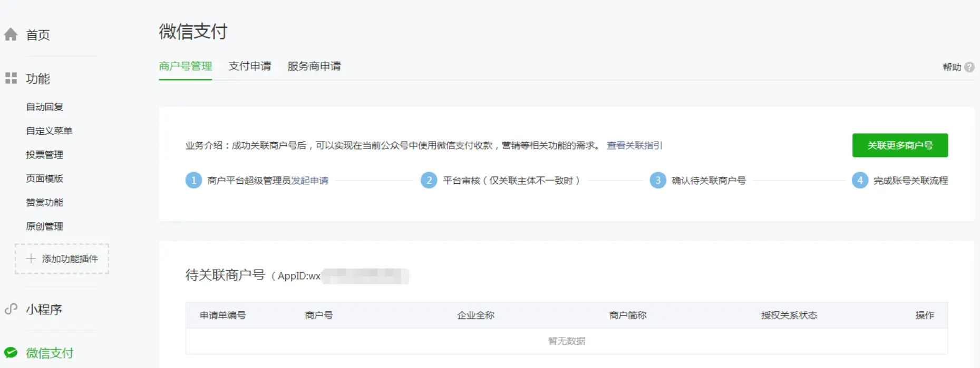The height and width of the screenshot is (368, 980).
Task: Click the 发起申请 link in step 1
Action: click(310, 181)
